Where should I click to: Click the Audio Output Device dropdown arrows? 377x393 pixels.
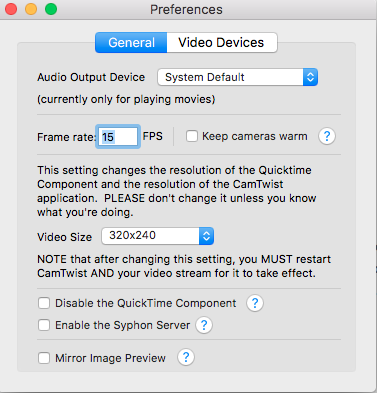(310, 77)
